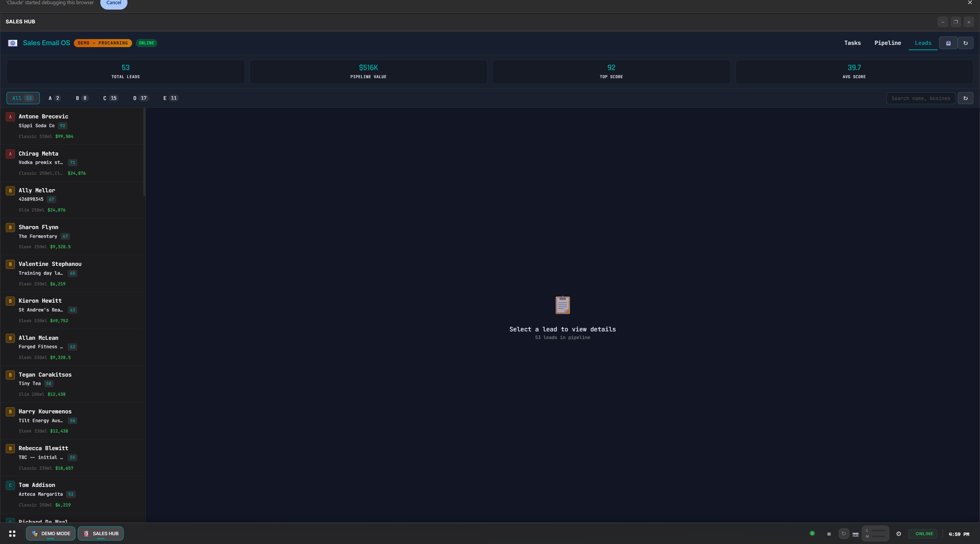Click the outbox/send email icon near Leads tab
The height and width of the screenshot is (544, 980).
point(948,43)
